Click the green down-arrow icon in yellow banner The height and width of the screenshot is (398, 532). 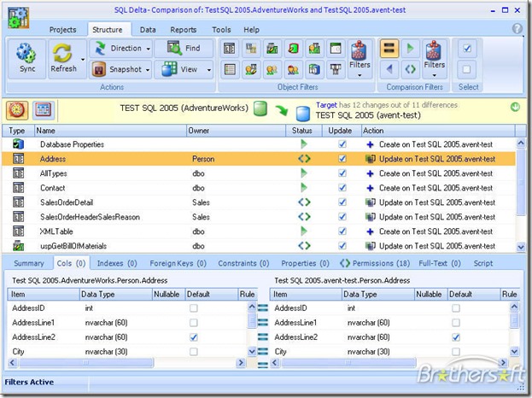click(x=515, y=108)
